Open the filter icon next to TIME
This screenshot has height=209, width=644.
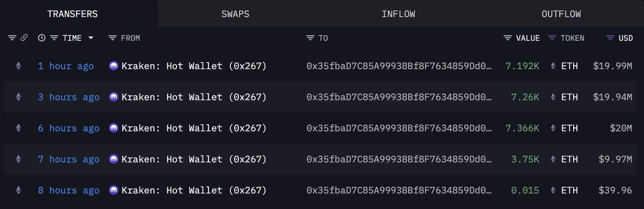point(54,38)
